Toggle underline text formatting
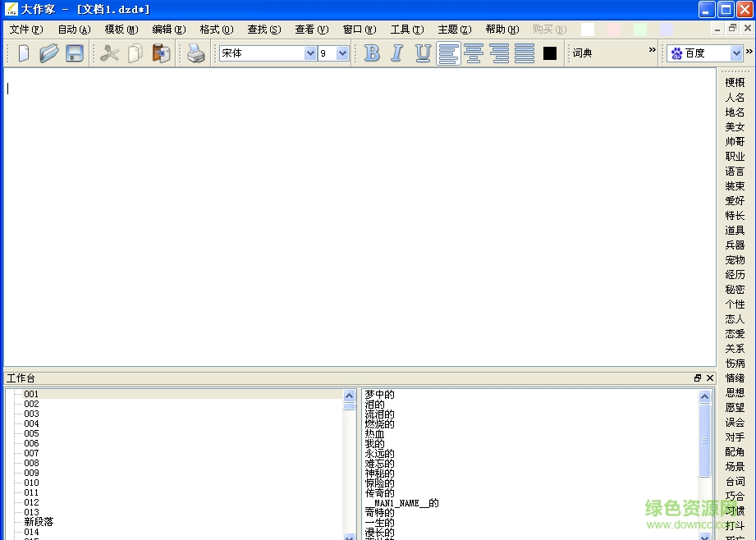Image resolution: width=756 pixels, height=540 pixels. [x=423, y=53]
